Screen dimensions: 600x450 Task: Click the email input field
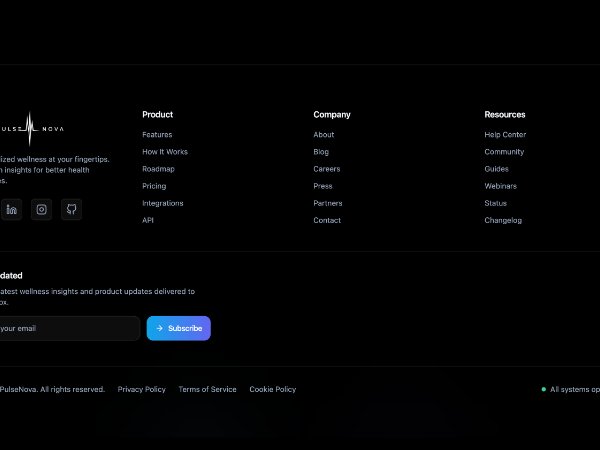tap(66, 328)
